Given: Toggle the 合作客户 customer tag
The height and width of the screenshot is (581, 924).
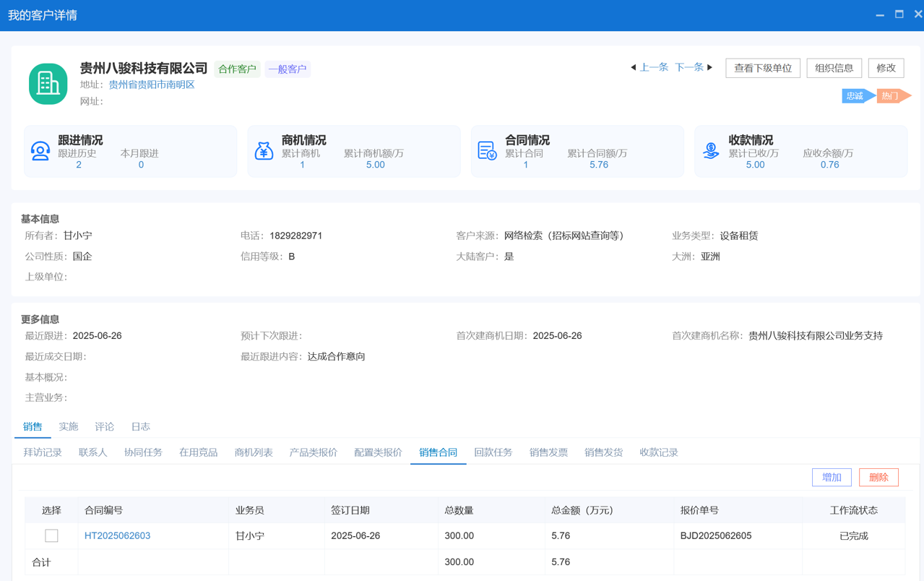Looking at the screenshot, I should 237,69.
